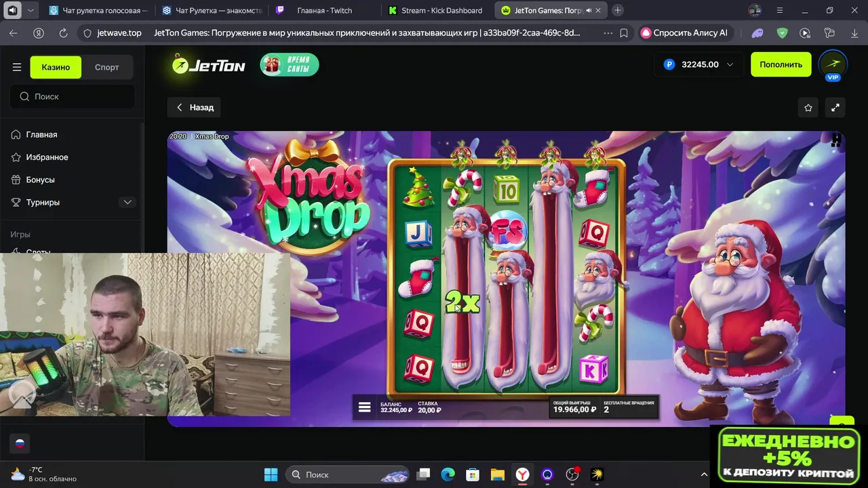
Task: Click the ruble currency icon by the balance
Action: [669, 64]
